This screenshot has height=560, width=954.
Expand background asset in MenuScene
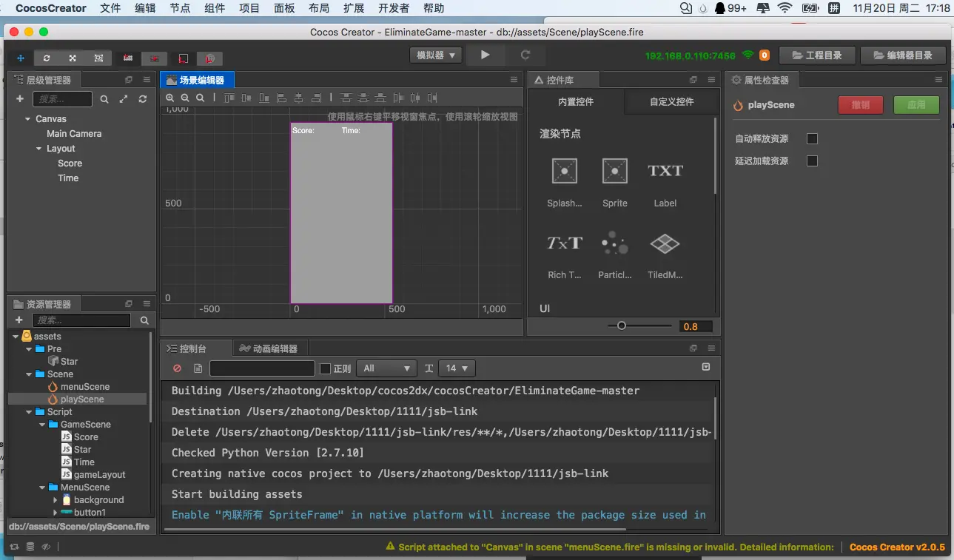pyautogui.click(x=56, y=500)
